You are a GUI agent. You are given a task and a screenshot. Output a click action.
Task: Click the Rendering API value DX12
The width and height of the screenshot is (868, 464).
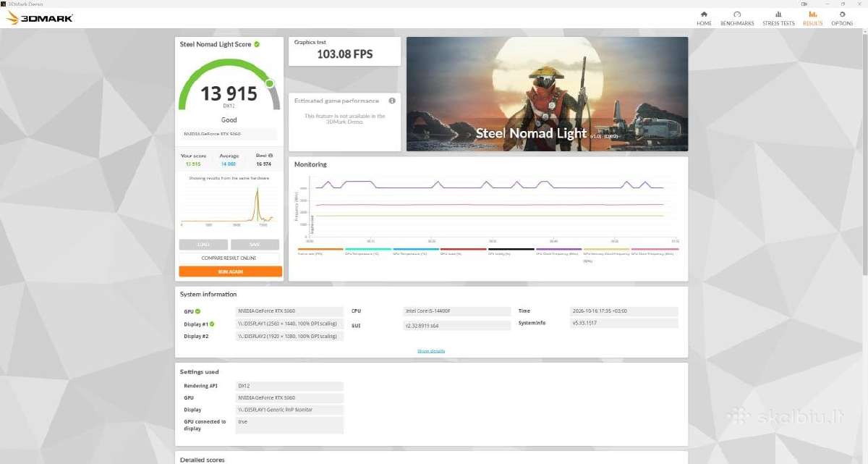click(x=290, y=386)
